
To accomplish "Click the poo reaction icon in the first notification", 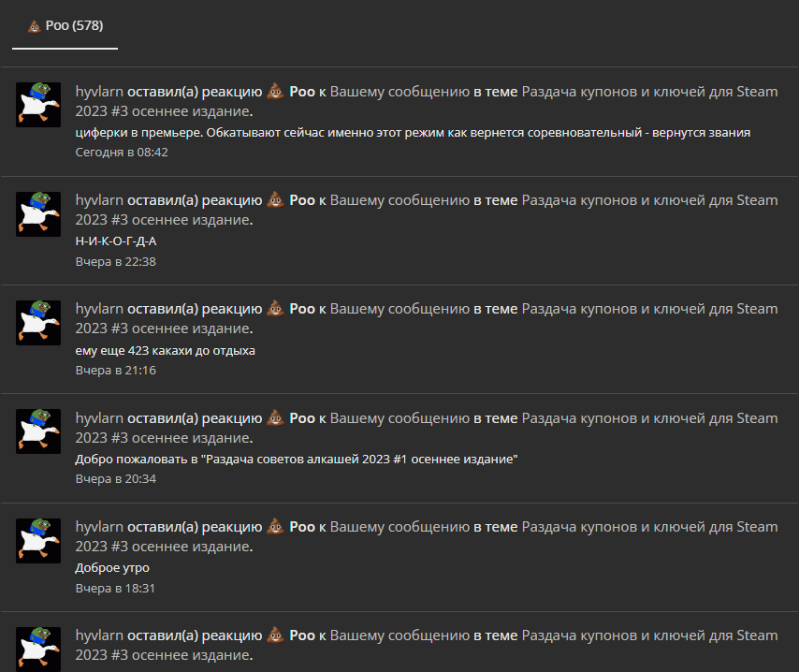I will coord(276,92).
